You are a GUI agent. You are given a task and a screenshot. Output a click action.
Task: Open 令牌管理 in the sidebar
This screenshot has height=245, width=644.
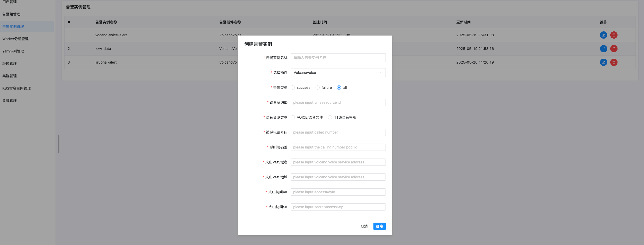pos(10,101)
